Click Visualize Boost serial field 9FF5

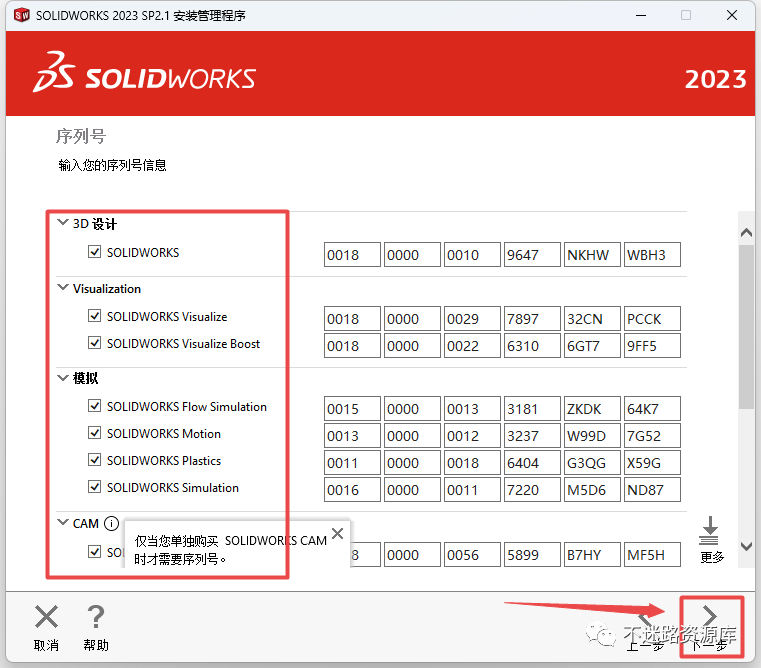point(652,346)
